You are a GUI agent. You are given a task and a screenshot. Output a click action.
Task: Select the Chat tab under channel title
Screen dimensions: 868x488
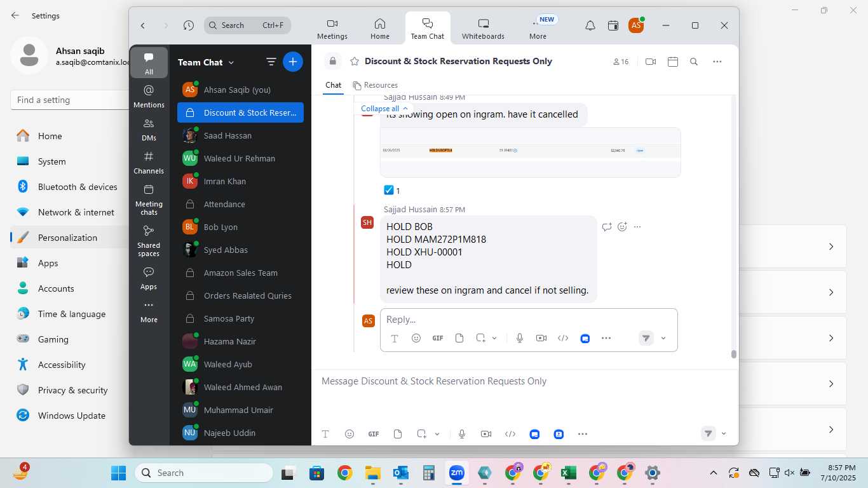333,85
